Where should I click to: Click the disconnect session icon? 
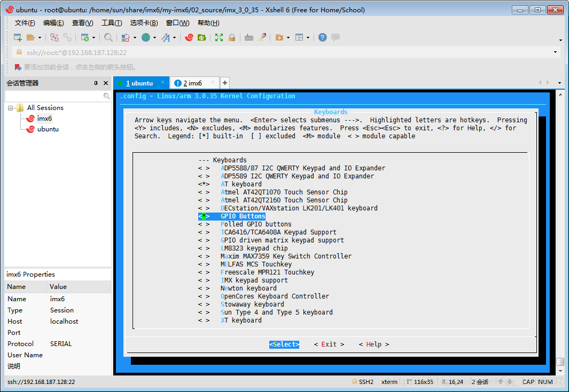point(55,37)
